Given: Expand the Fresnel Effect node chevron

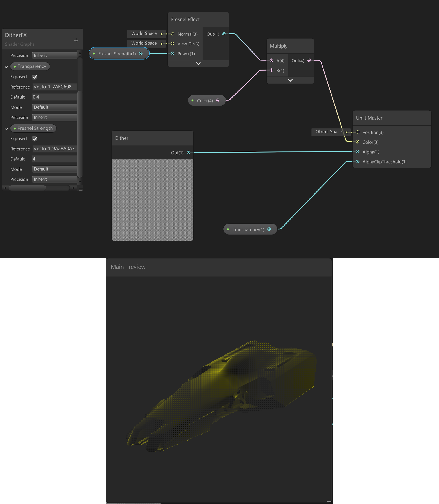Looking at the screenshot, I should point(198,64).
